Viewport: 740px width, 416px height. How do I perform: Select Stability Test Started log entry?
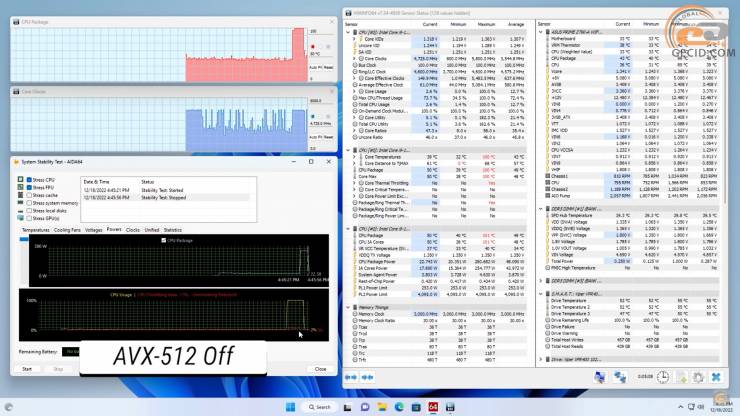[x=168, y=190]
